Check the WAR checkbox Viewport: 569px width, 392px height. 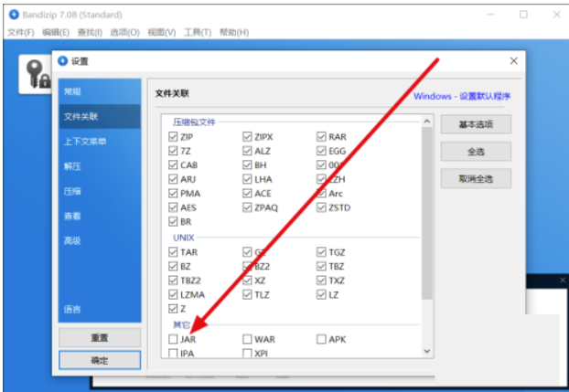[247, 339]
